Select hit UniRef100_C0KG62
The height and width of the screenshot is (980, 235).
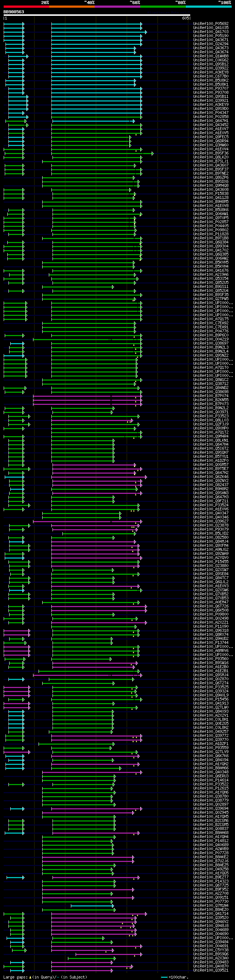211,60
